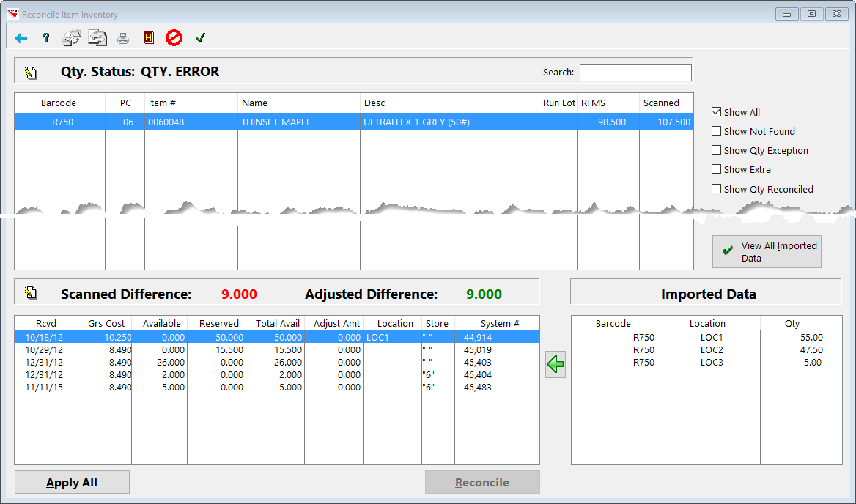Screen dimensions: 856x504
Task: Open help with the question mark icon
Action: point(46,38)
